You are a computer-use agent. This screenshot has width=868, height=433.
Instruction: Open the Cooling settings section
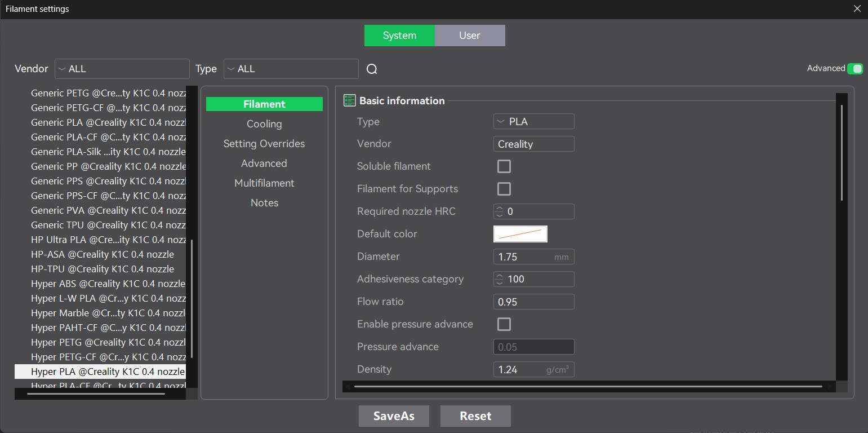coord(264,123)
